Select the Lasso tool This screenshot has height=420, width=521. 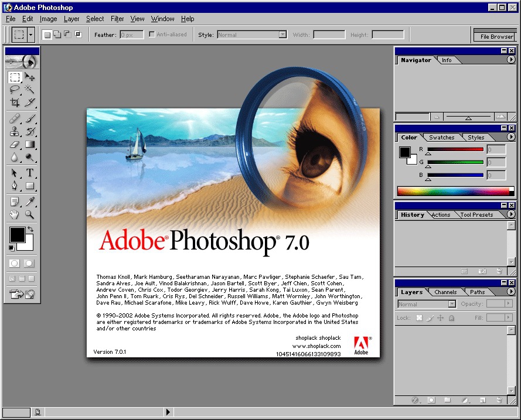pyautogui.click(x=15, y=90)
